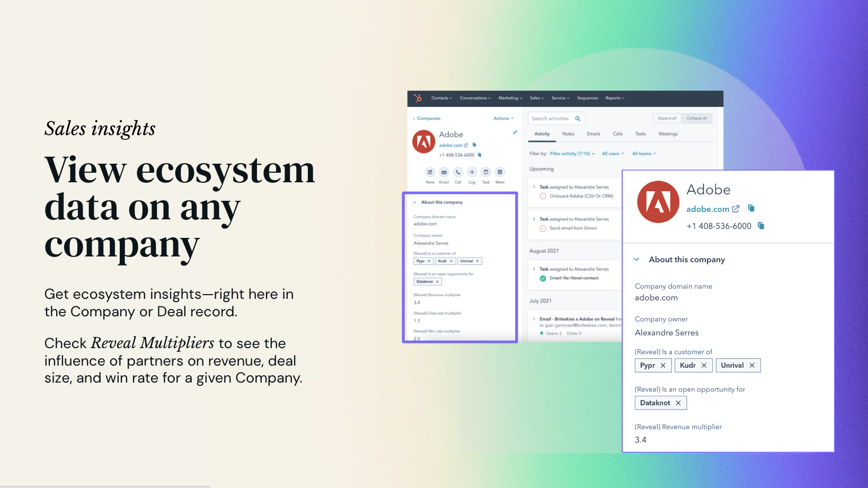Open the adobe.com link in the enlarged panel
868x488 pixels.
[x=707, y=209]
